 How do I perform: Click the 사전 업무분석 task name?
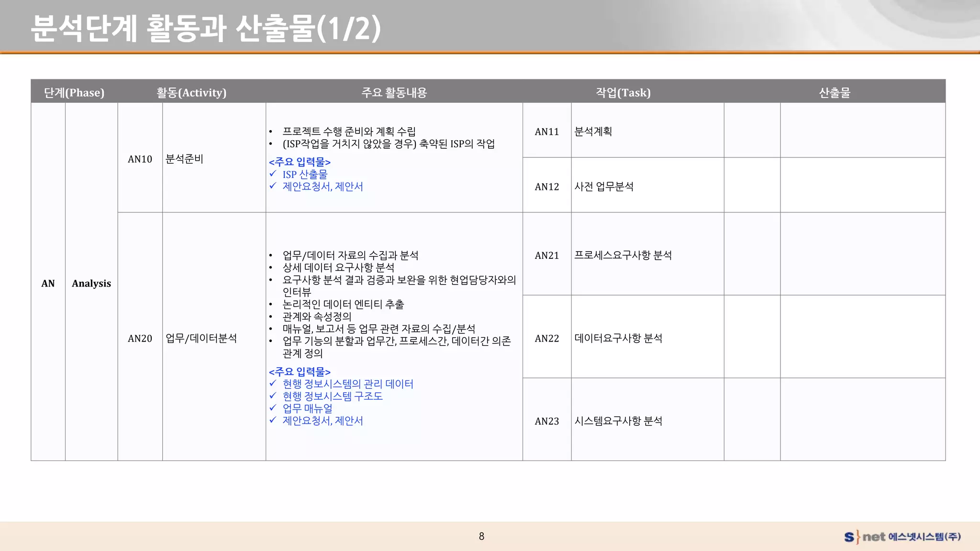pyautogui.click(x=604, y=187)
